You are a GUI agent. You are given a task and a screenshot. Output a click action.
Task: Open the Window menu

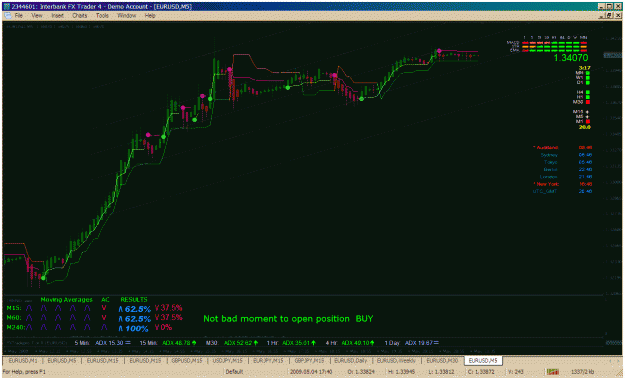(127, 16)
